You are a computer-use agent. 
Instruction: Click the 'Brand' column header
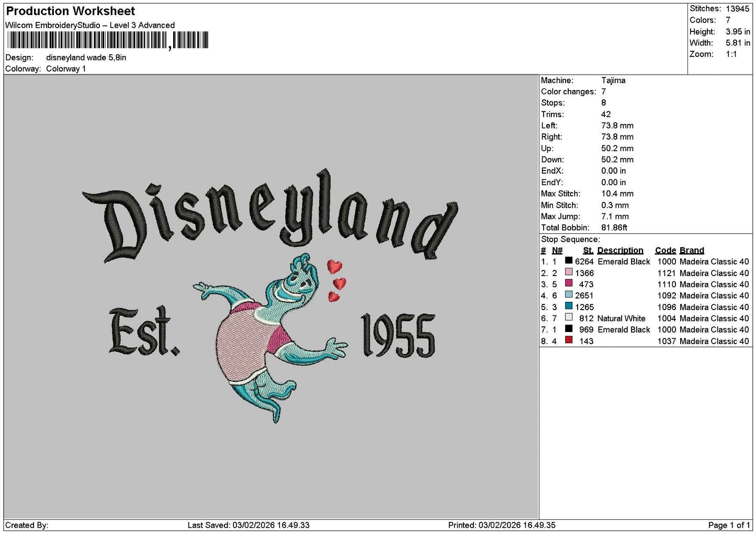coord(692,251)
